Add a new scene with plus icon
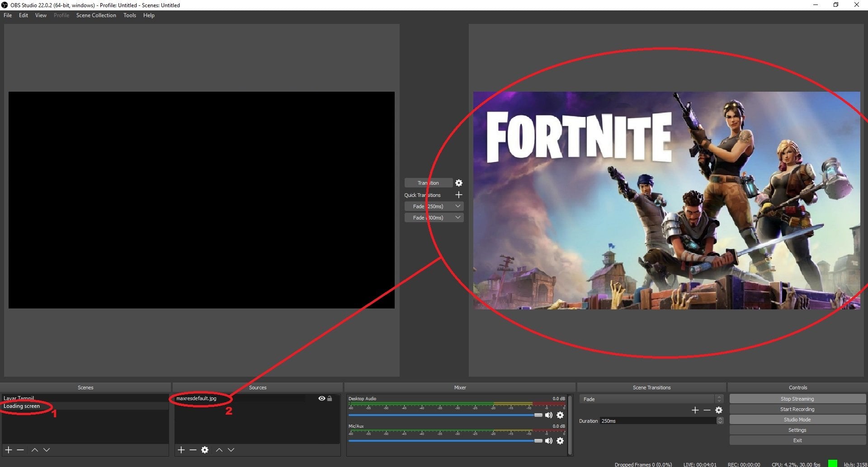 tap(8, 450)
